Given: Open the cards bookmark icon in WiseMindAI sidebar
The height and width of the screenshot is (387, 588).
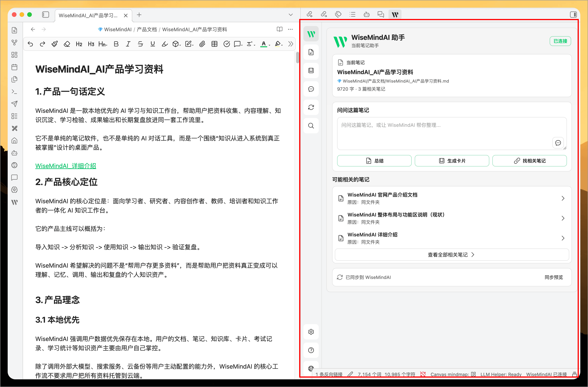Looking at the screenshot, I should [x=311, y=71].
